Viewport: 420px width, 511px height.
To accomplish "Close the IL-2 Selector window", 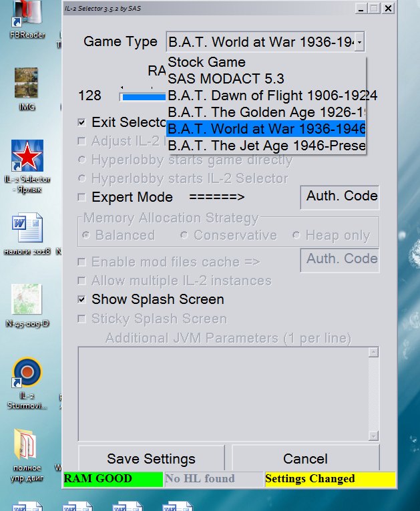I will pyautogui.click(x=388, y=8).
